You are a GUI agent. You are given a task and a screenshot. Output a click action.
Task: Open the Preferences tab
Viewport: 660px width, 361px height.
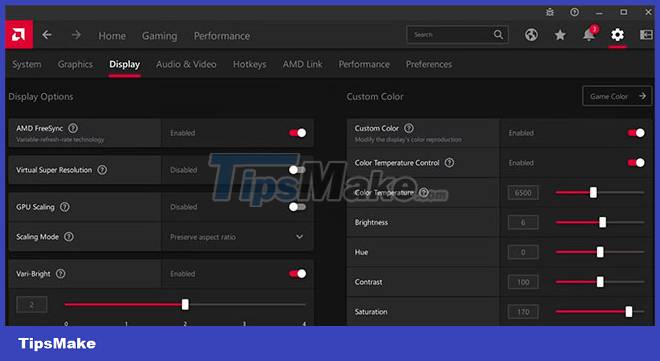click(x=429, y=64)
